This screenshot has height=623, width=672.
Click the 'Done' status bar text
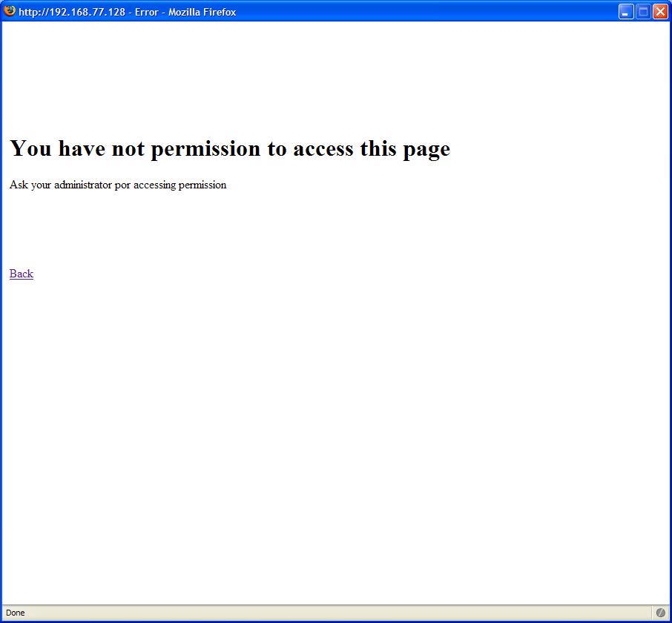[16, 613]
